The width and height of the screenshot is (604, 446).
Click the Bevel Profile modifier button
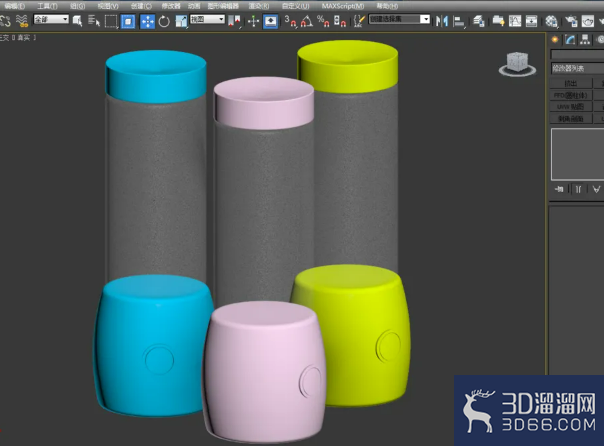[570, 119]
